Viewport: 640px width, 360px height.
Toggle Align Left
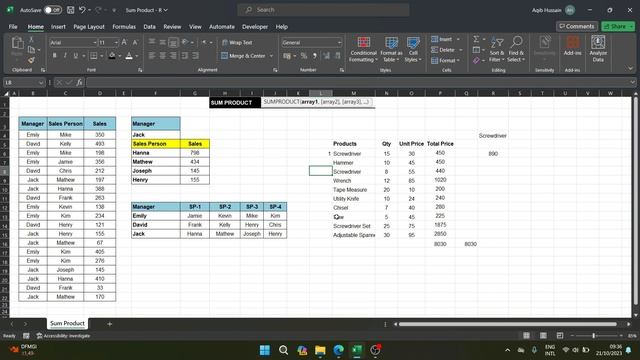point(152,56)
